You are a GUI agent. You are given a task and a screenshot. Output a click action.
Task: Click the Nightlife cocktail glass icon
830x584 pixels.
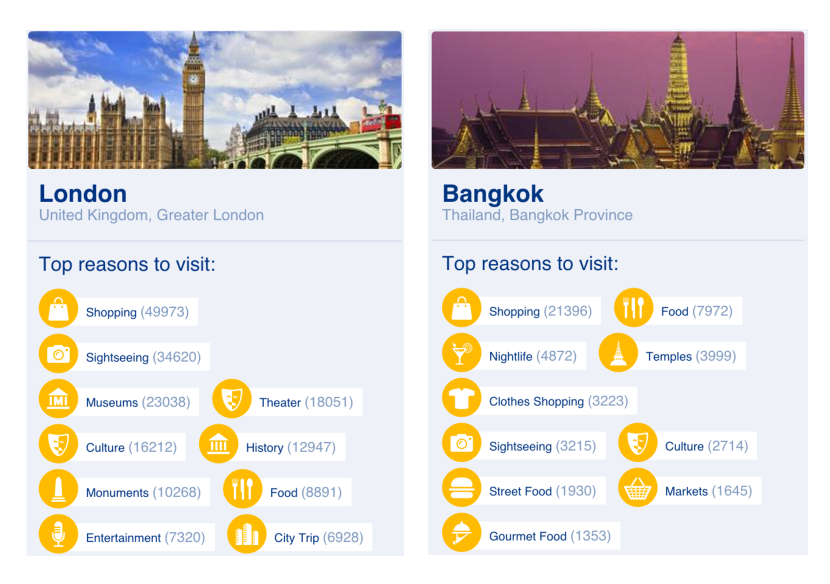461,353
